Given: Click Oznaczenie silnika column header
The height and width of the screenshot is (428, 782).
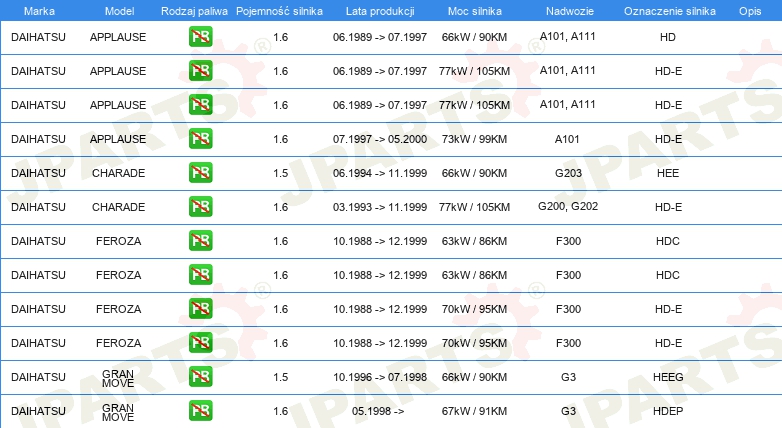Looking at the screenshot, I should [670, 11].
